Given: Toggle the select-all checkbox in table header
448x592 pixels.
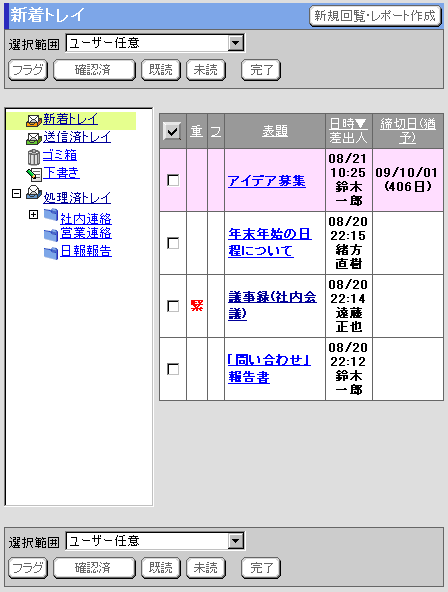Looking at the screenshot, I should (x=172, y=131).
